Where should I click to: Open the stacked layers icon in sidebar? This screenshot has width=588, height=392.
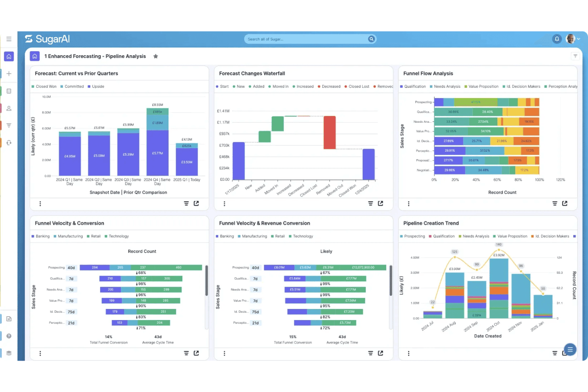tap(9, 353)
